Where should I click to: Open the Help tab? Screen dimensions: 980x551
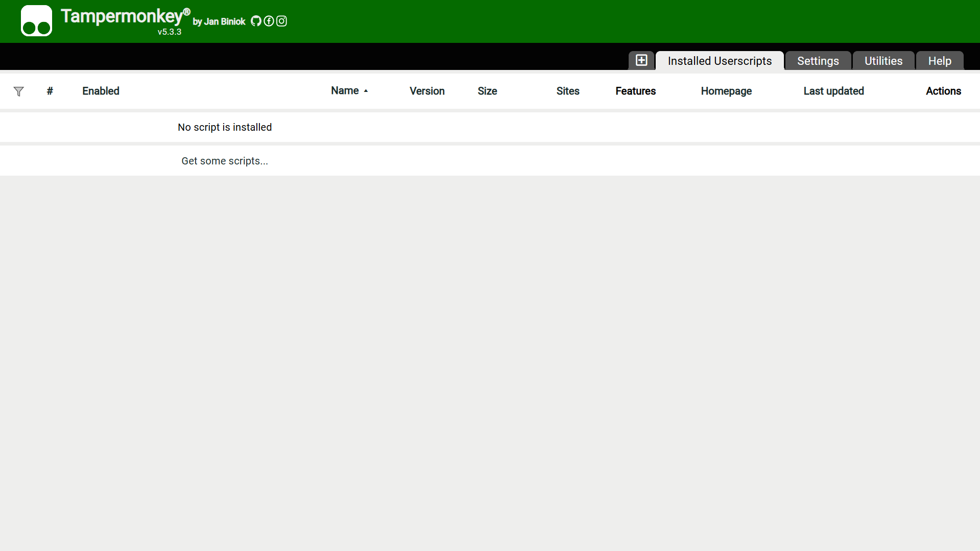tap(939, 61)
